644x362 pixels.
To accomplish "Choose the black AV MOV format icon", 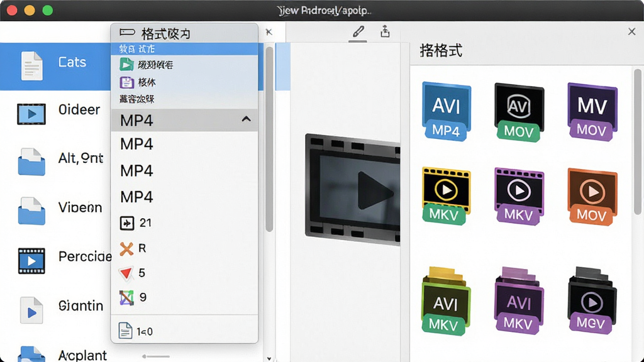I will (519, 112).
